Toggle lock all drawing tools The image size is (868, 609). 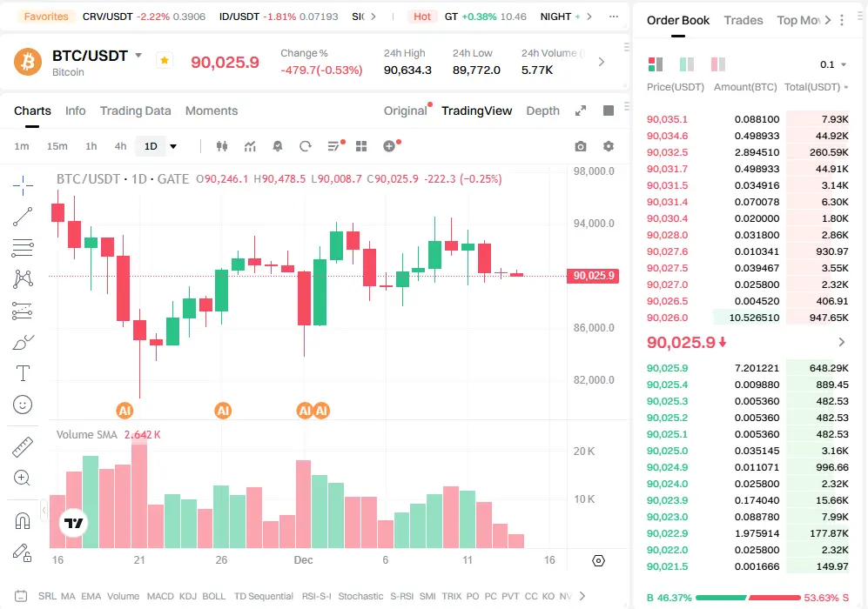23,552
